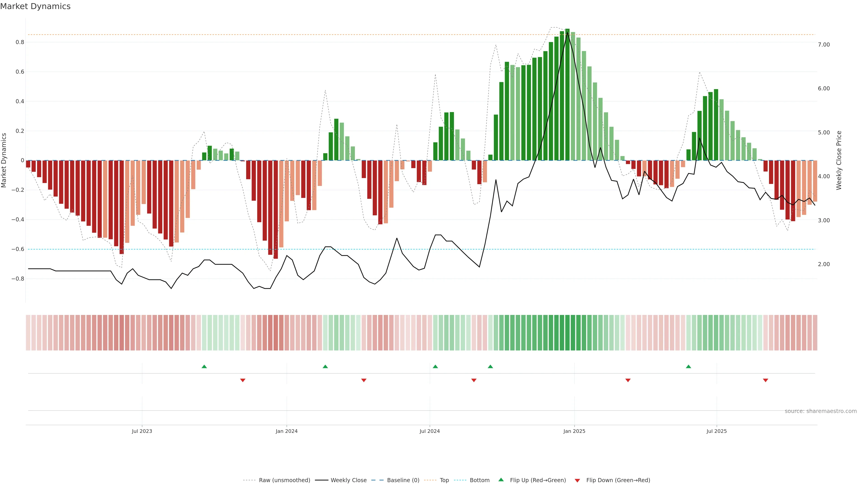Screen dimensions: 868x488
Task: Toggle the Bottom legend series
Action: (479, 480)
